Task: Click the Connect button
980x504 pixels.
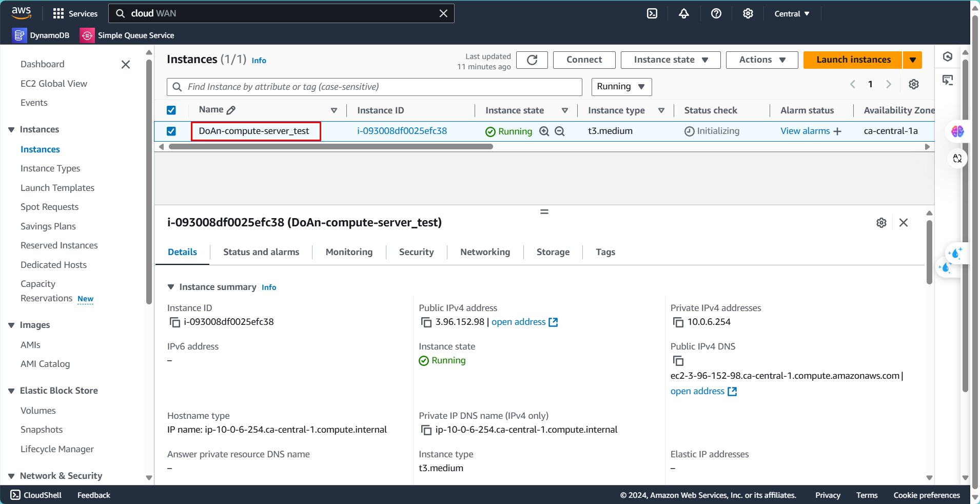Action: (584, 60)
